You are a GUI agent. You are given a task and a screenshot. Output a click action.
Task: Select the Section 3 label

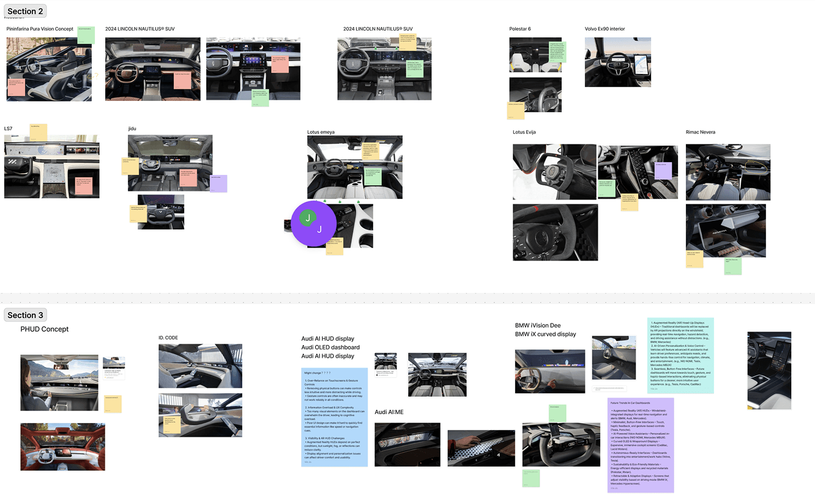(25, 315)
